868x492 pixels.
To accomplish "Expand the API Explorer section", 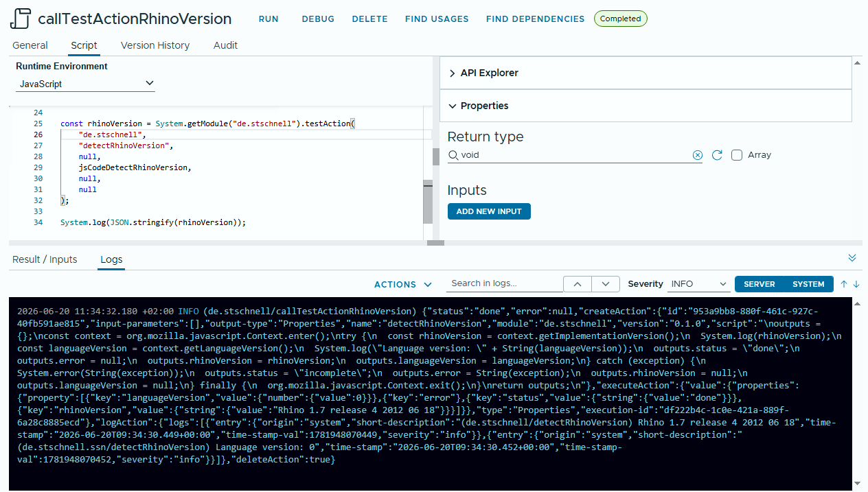I will (646, 73).
